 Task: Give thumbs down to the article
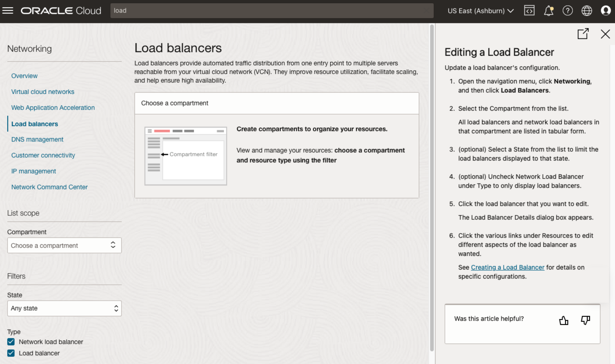(585, 320)
